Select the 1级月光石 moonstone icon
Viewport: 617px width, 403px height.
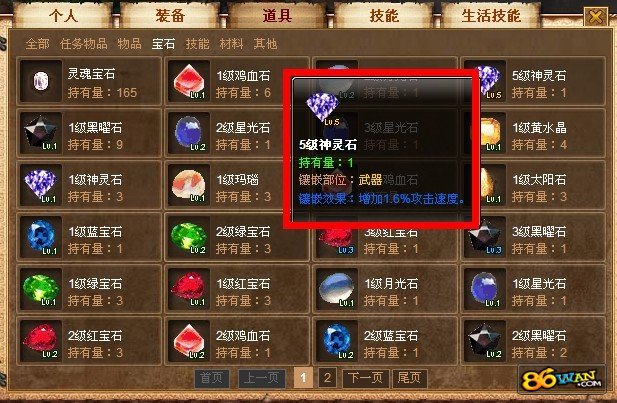(x=337, y=289)
